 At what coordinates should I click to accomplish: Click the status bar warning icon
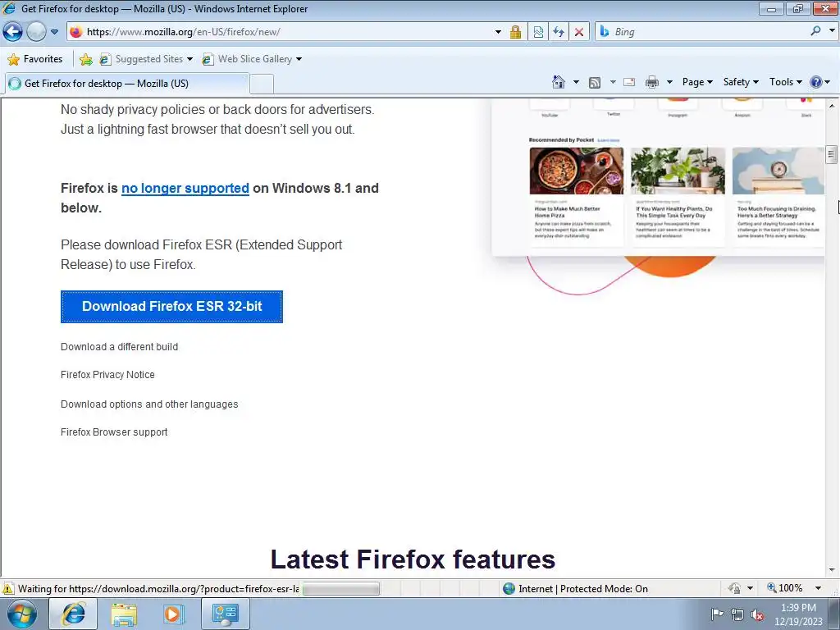tap(8, 588)
